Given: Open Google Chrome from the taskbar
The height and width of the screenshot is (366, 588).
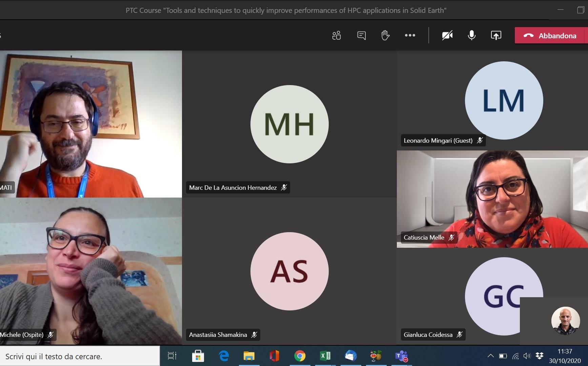Looking at the screenshot, I should click(x=300, y=356).
